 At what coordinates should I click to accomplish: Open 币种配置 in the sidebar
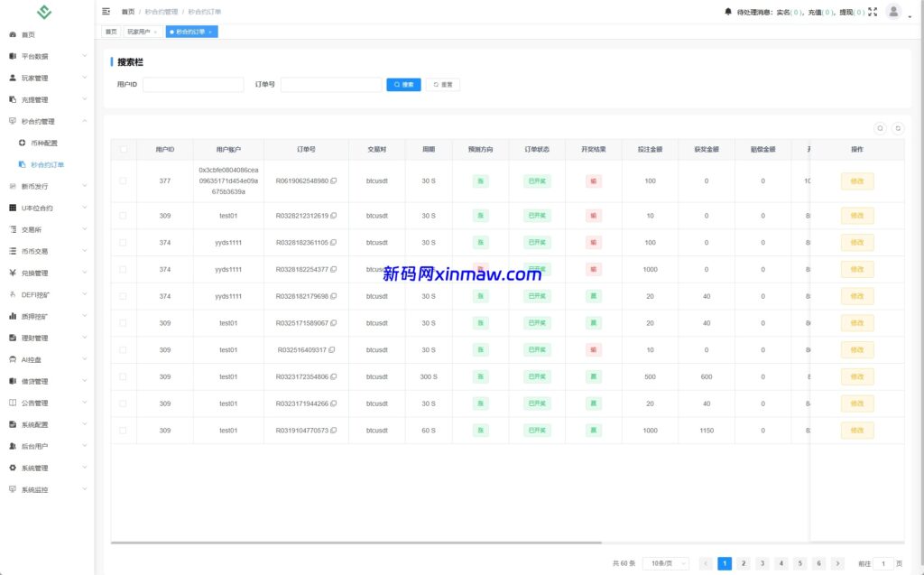[x=43, y=144]
